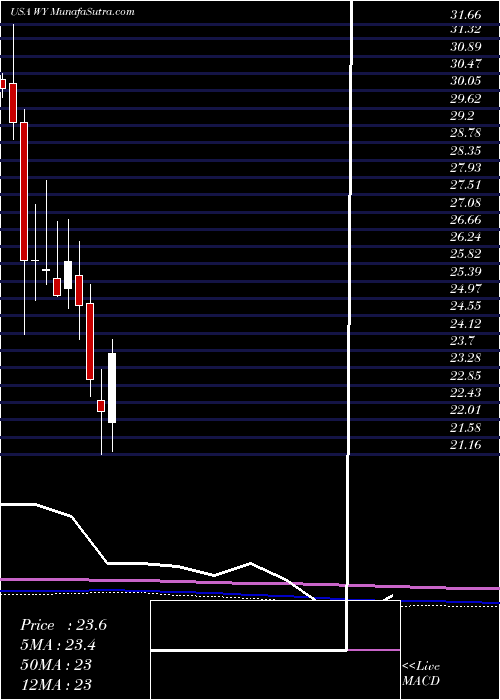Click the 22.43 price axis label
The height and width of the screenshot is (700, 500).
[x=466, y=392]
